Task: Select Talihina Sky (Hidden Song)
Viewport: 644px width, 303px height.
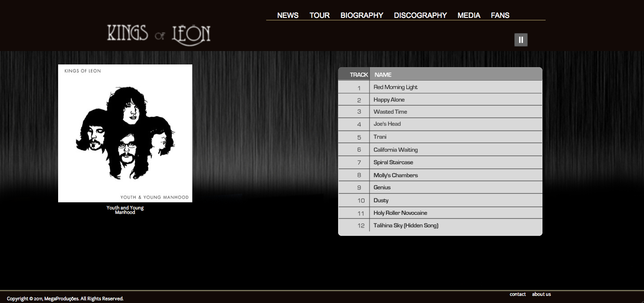Action: pos(406,226)
